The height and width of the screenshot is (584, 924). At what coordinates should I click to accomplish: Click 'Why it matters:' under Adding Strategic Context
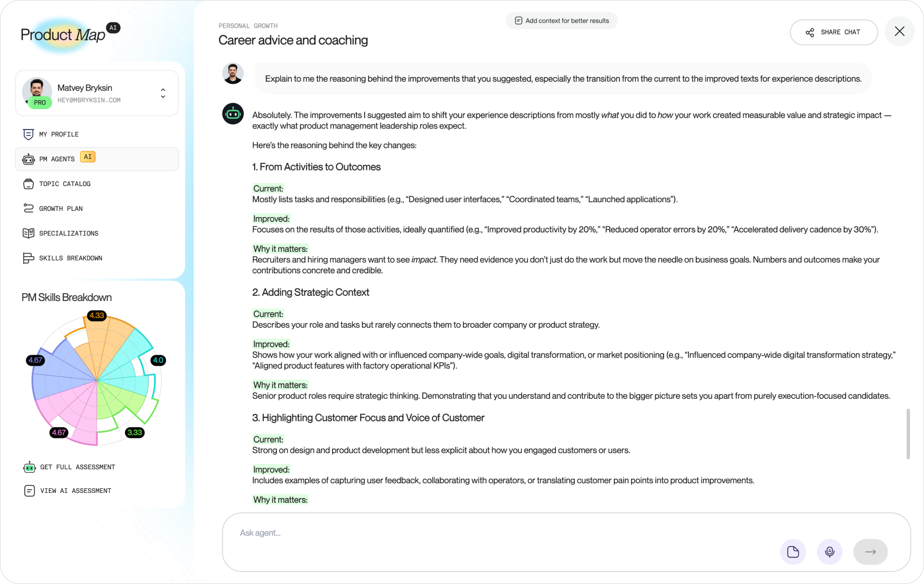pyautogui.click(x=280, y=385)
